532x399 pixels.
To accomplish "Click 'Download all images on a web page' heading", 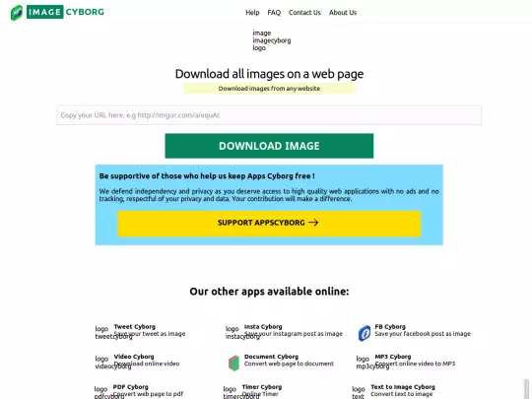I will (x=269, y=74).
